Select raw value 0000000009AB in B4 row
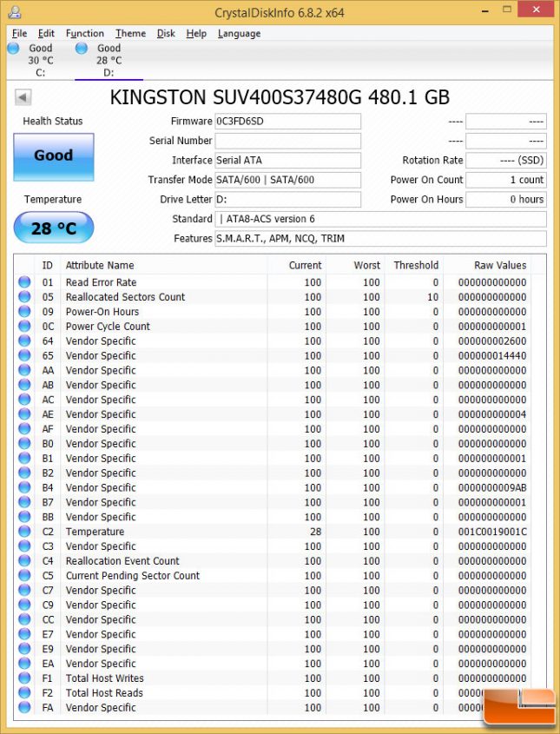 [x=492, y=488]
